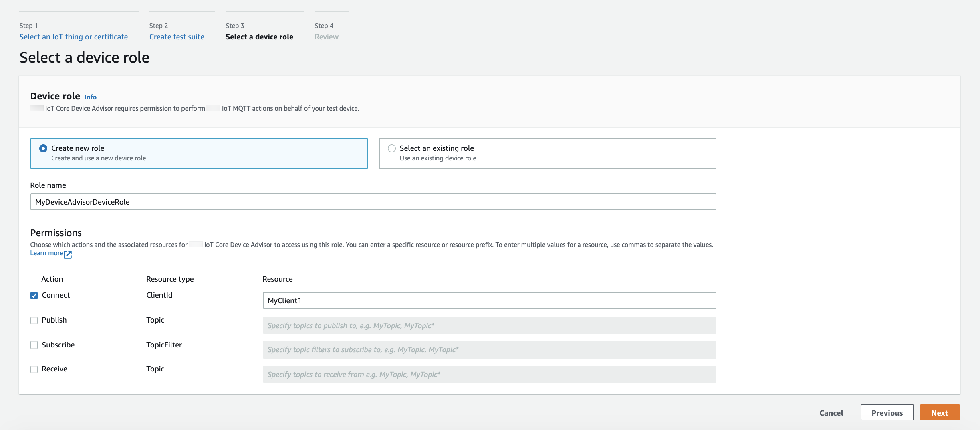Uncheck the Connect action checkbox
The width and height of the screenshot is (980, 430).
click(x=34, y=296)
